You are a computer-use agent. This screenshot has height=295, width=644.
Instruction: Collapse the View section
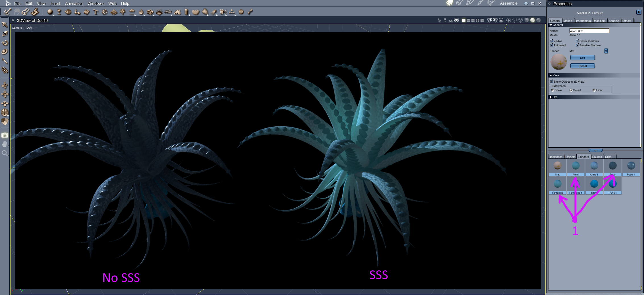pyautogui.click(x=551, y=76)
